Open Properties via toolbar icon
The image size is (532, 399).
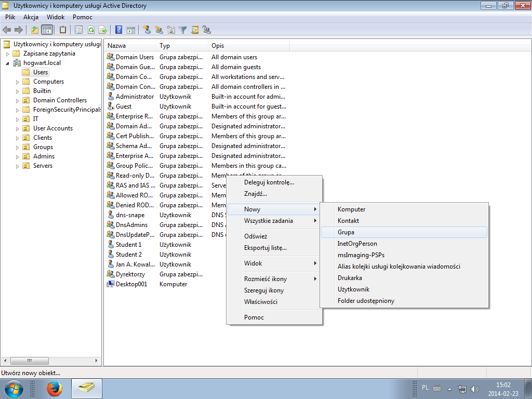click(x=79, y=30)
